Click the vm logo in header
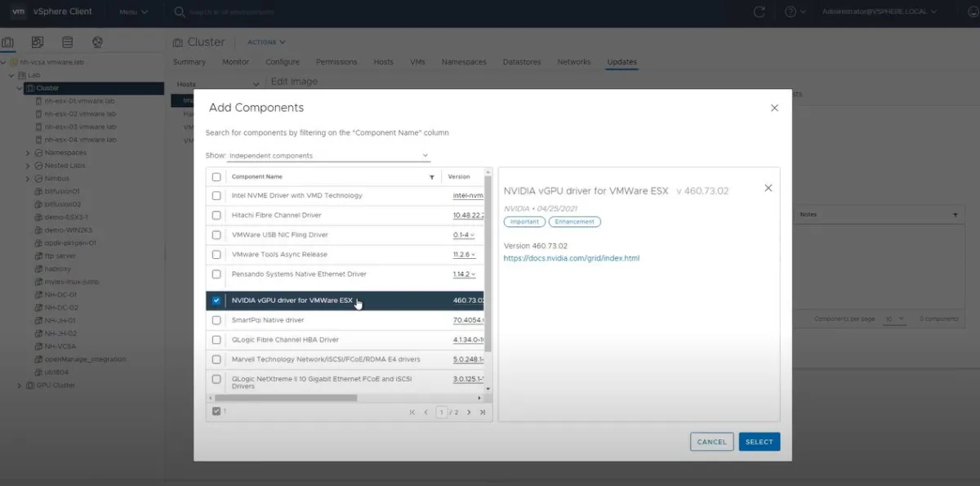The height and width of the screenshot is (486, 980). tap(19, 11)
